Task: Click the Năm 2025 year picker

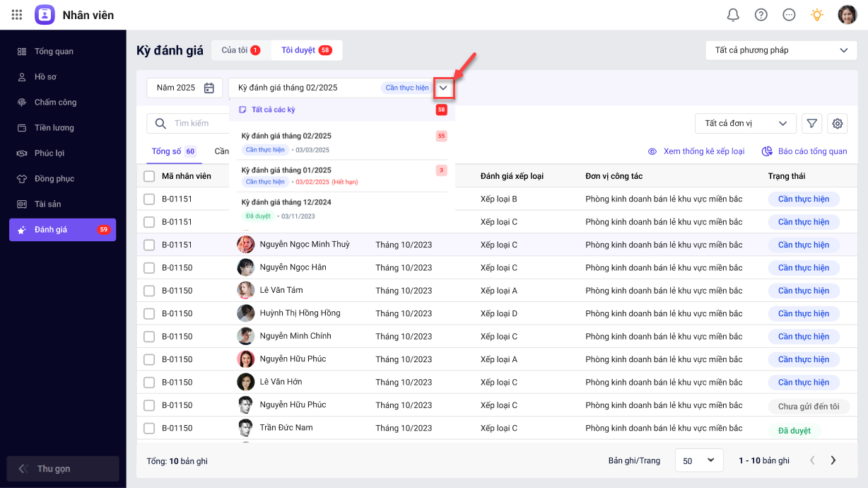Action: [184, 88]
